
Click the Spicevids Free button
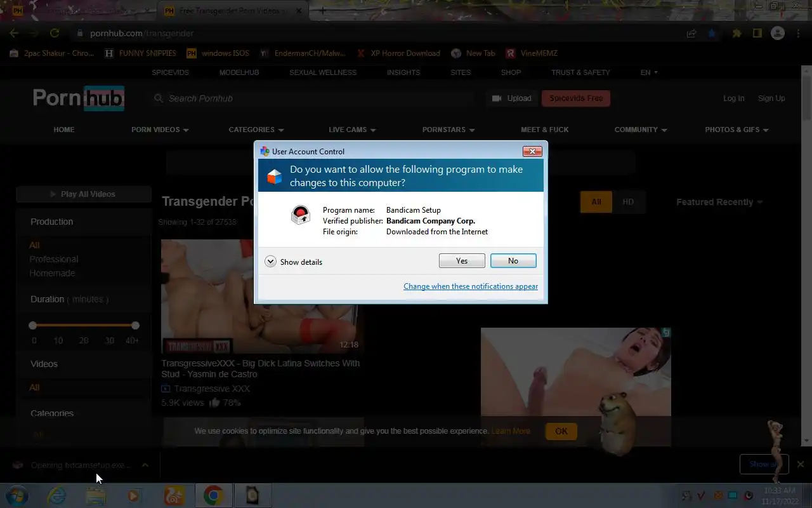point(576,98)
